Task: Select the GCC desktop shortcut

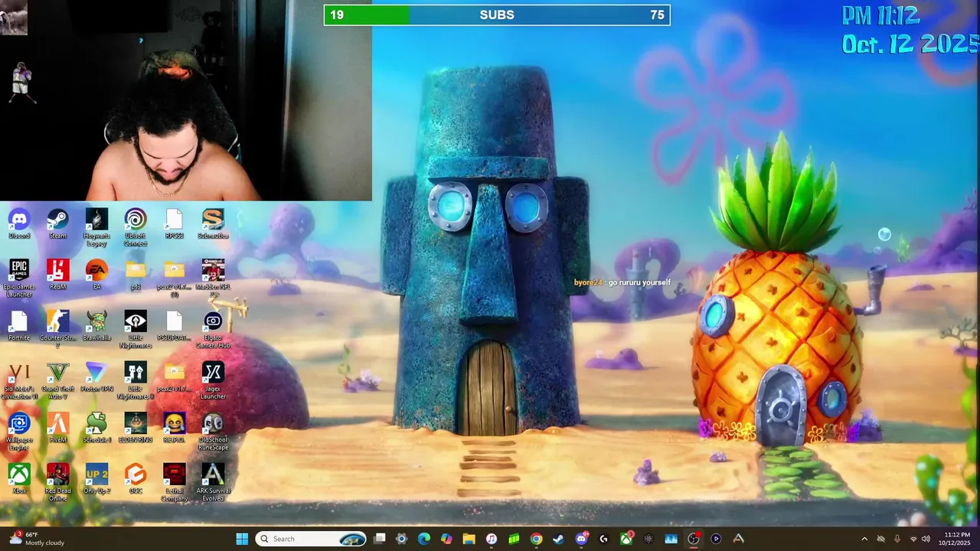Action: pos(136,478)
